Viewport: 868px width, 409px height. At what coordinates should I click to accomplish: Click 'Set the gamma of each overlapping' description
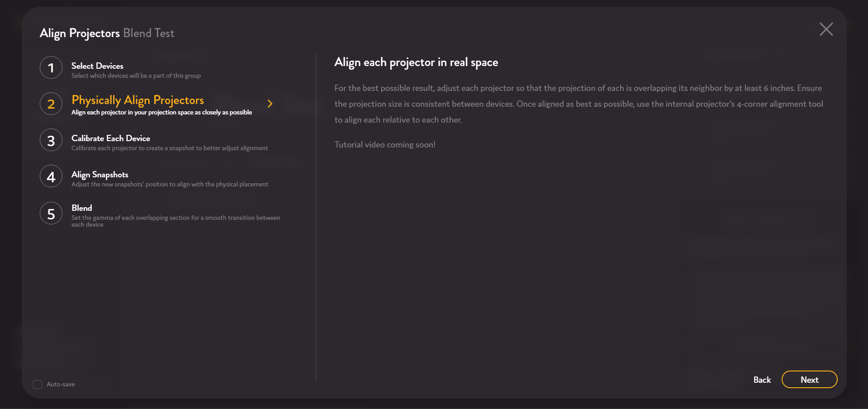175,221
